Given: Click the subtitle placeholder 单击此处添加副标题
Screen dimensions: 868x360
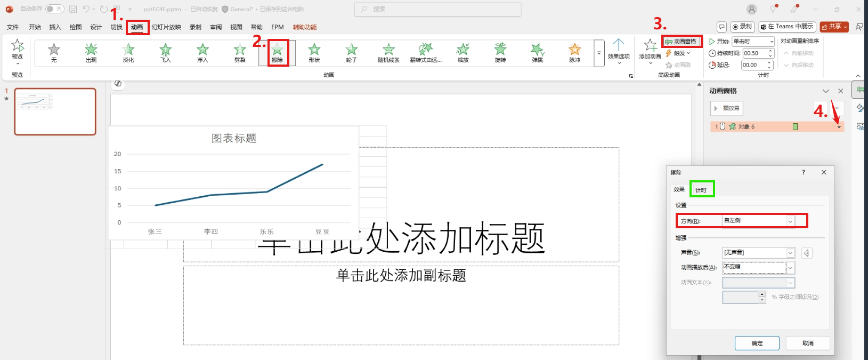Looking at the screenshot, I should (401, 276).
